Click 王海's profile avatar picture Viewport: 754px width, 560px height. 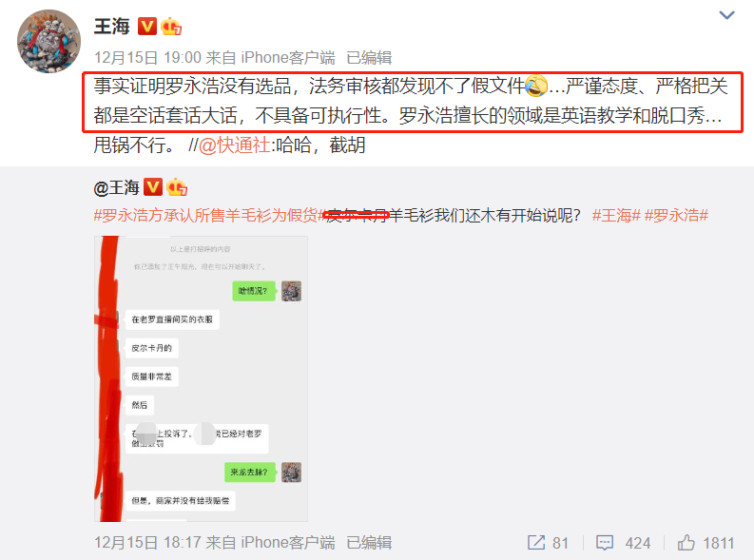coord(48,41)
